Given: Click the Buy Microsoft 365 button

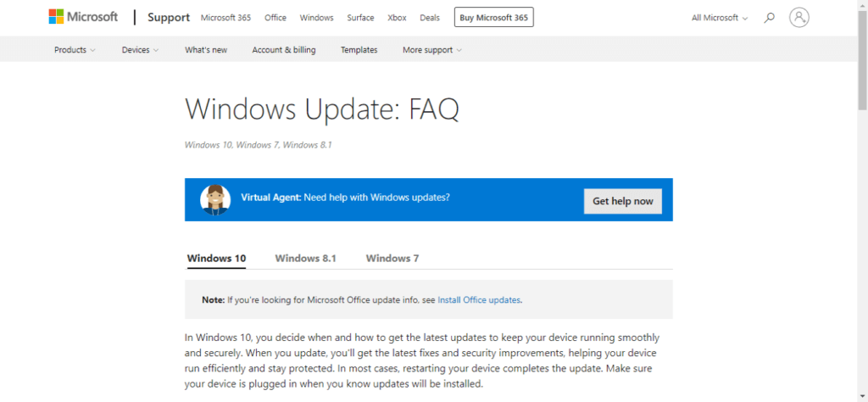Looking at the screenshot, I should pyautogui.click(x=494, y=17).
